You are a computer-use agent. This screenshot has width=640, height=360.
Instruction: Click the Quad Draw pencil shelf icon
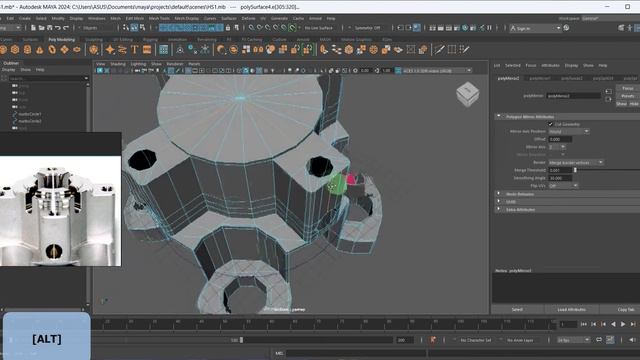[x=464, y=50]
